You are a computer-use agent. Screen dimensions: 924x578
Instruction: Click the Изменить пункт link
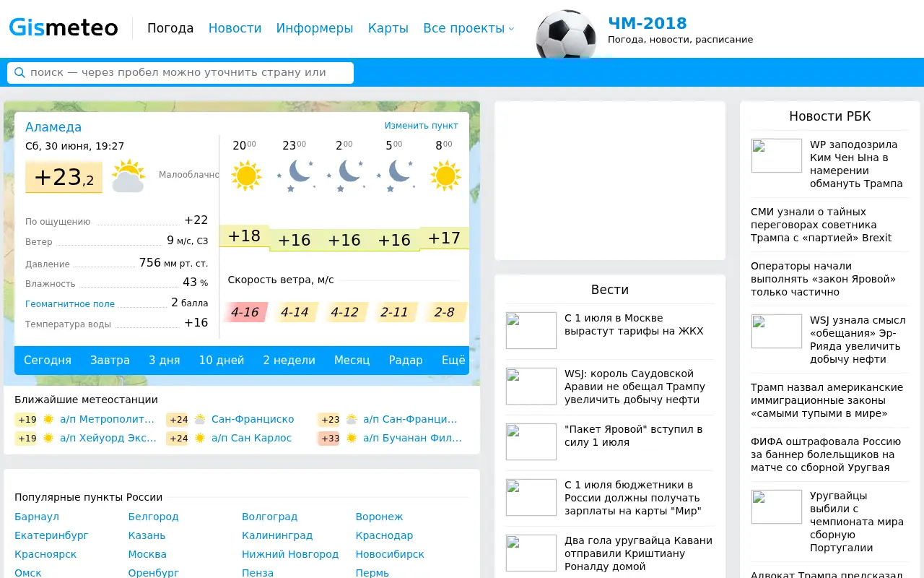pos(422,126)
